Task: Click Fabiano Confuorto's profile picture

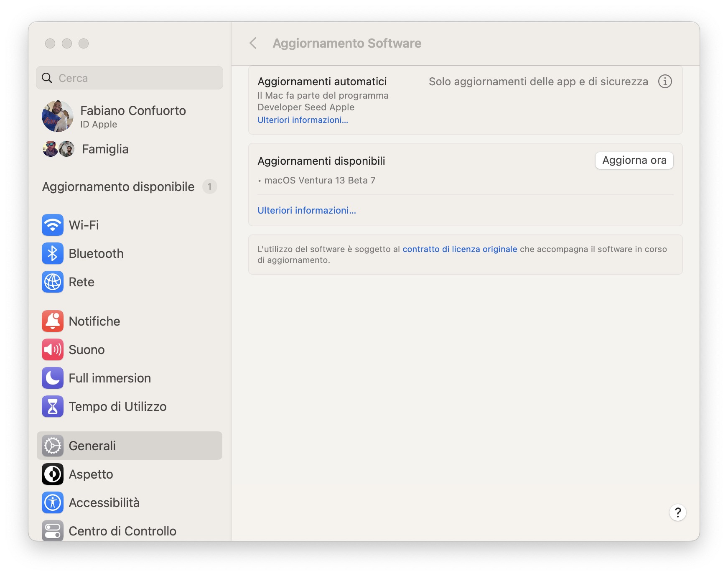Action: tap(58, 116)
